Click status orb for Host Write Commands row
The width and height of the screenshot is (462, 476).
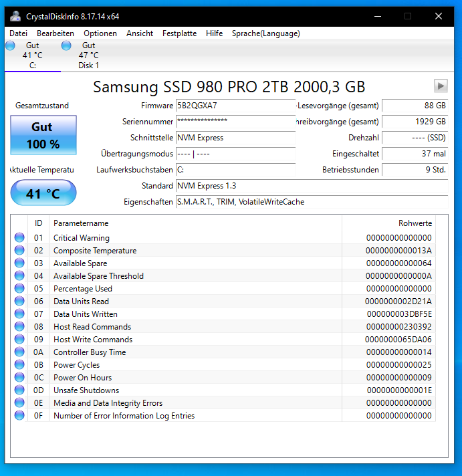(x=19, y=339)
